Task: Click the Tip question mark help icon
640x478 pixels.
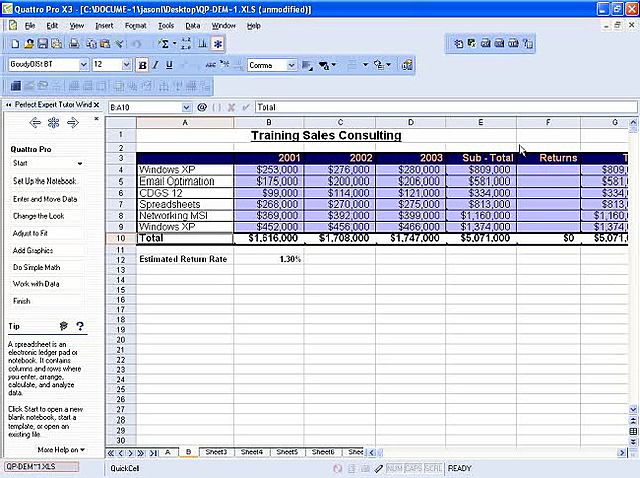Action: 80,326
